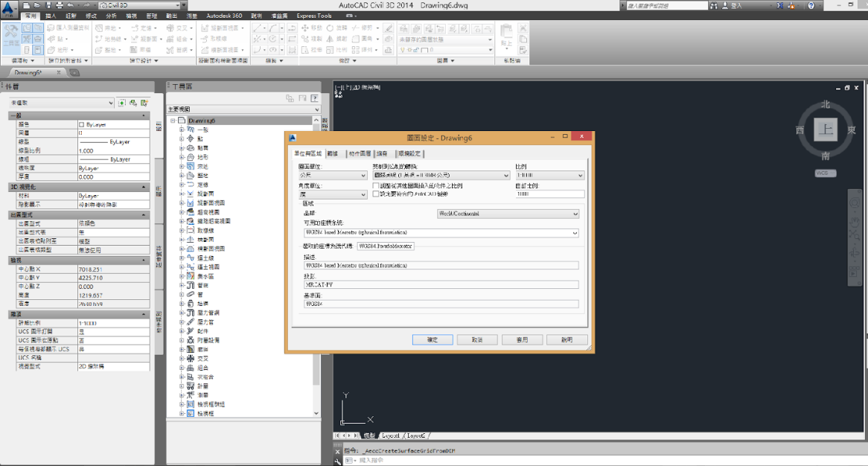Select the 鏡射 Mirror tool in ribbon

tap(336, 39)
